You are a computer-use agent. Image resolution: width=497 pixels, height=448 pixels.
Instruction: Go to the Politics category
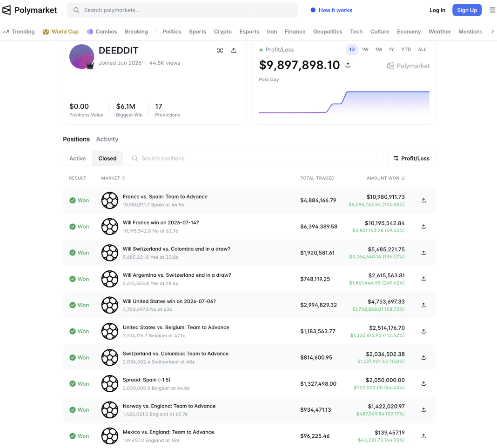[172, 32]
